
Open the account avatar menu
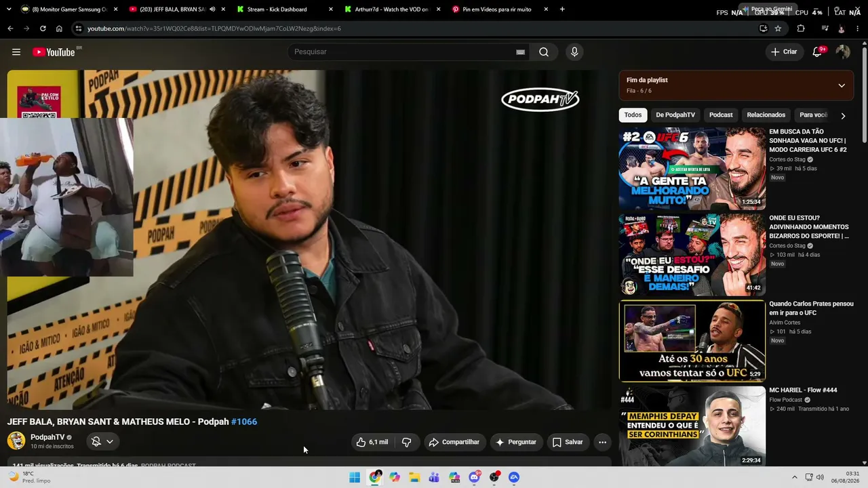click(843, 52)
